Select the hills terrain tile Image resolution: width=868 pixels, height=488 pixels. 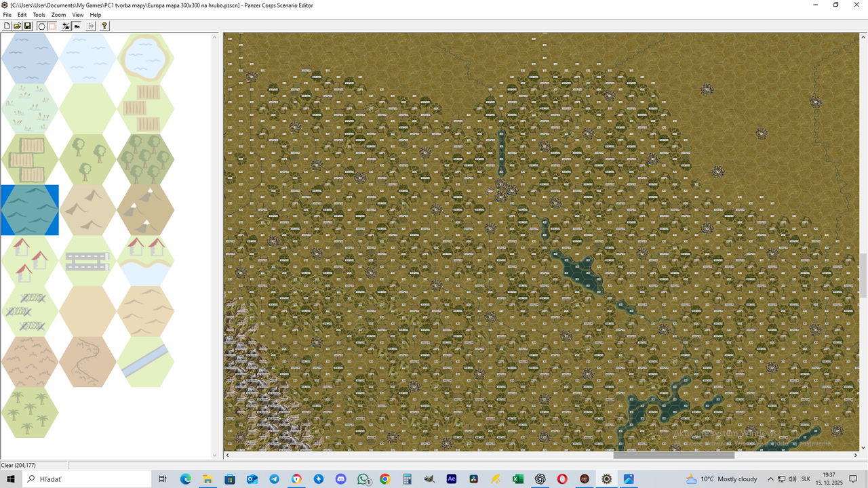click(x=88, y=210)
